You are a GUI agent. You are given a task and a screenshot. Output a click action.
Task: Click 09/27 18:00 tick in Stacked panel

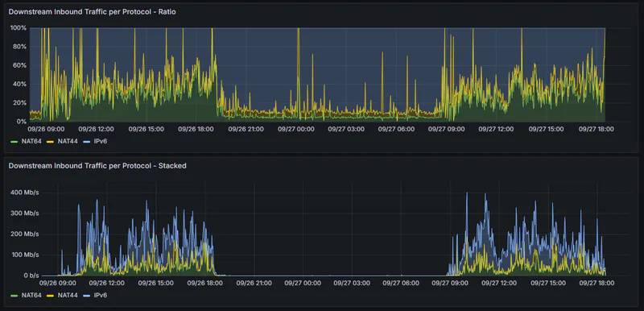(597, 283)
